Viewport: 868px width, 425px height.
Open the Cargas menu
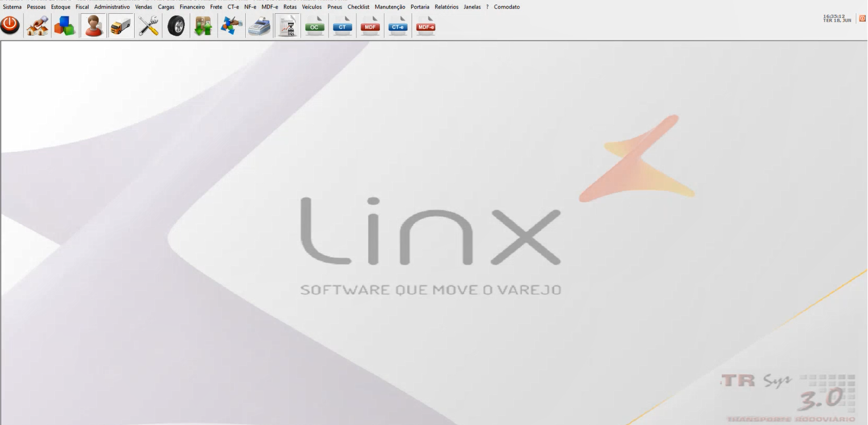click(166, 7)
